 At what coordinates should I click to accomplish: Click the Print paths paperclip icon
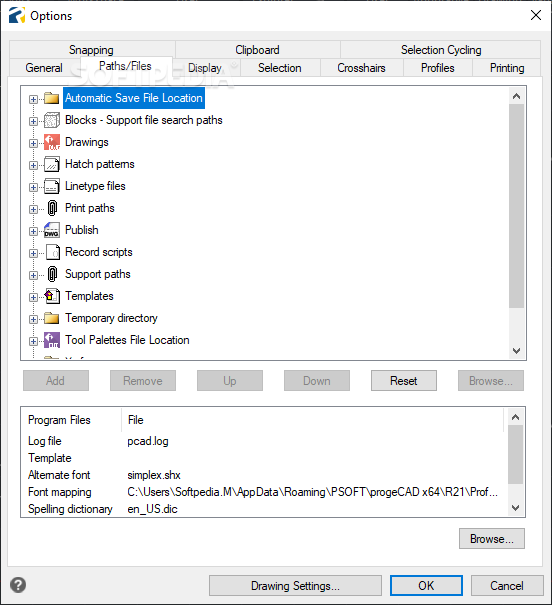pyautogui.click(x=52, y=208)
